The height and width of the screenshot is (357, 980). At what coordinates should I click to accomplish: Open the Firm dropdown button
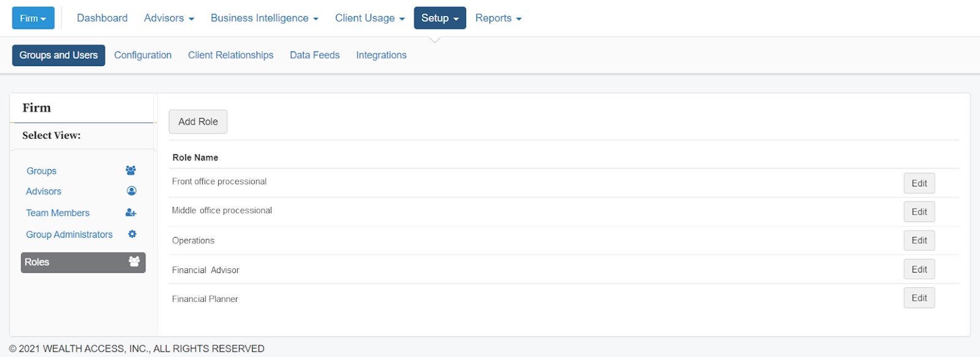click(x=33, y=18)
